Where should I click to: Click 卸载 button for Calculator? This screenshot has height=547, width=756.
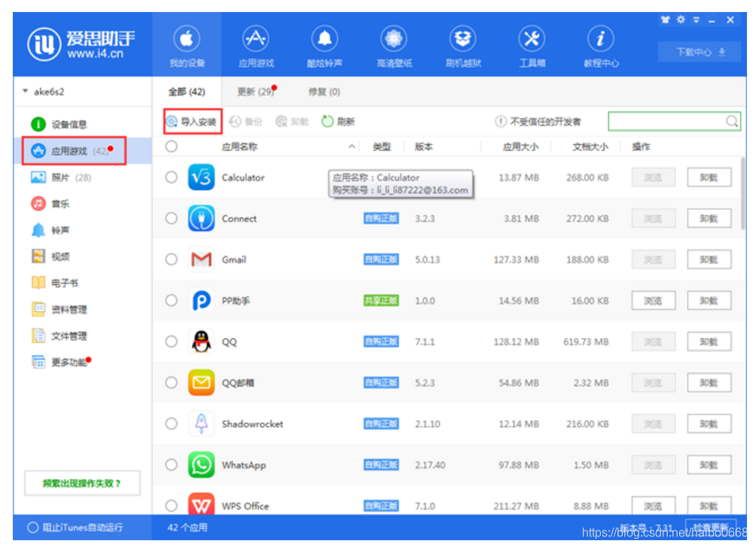tap(709, 178)
